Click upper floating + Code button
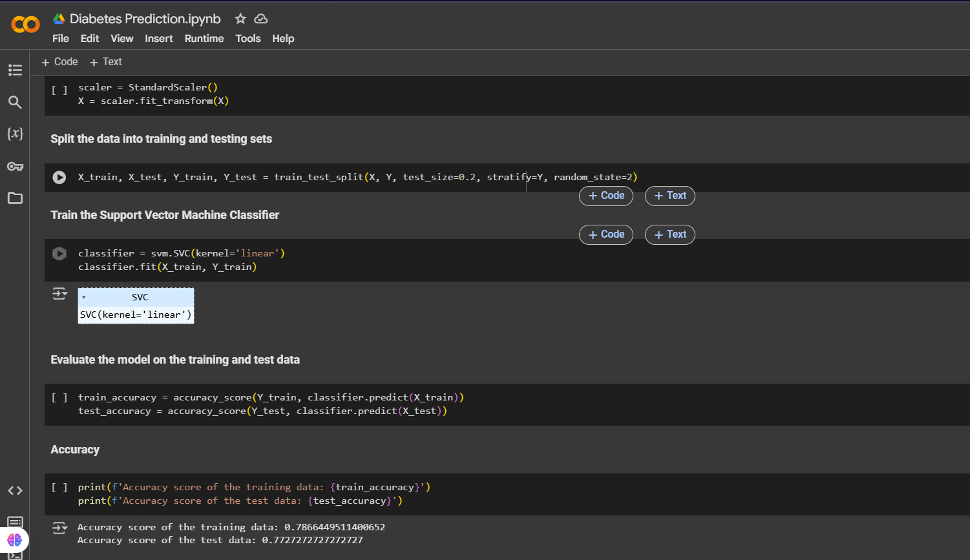The height and width of the screenshot is (560, 970). coord(606,196)
